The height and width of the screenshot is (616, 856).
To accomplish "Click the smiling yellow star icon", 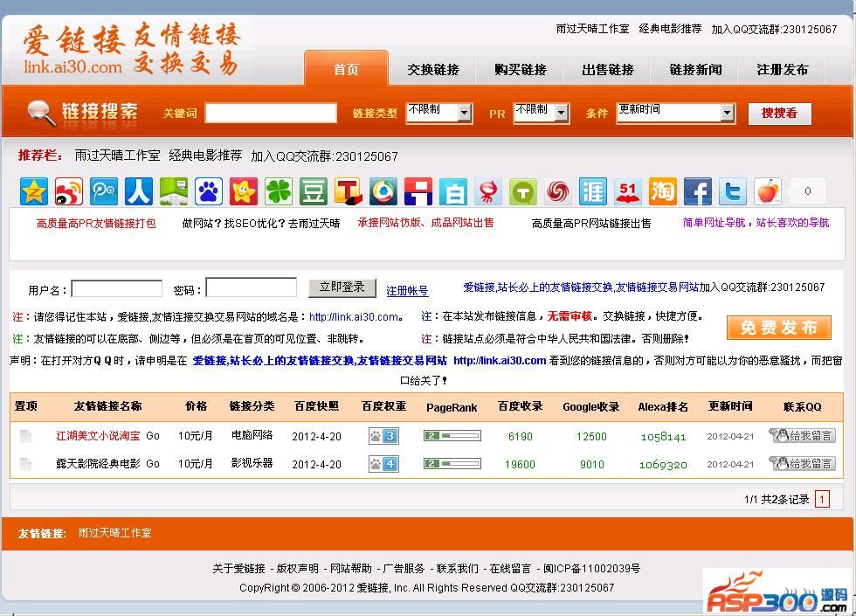I will [244, 191].
